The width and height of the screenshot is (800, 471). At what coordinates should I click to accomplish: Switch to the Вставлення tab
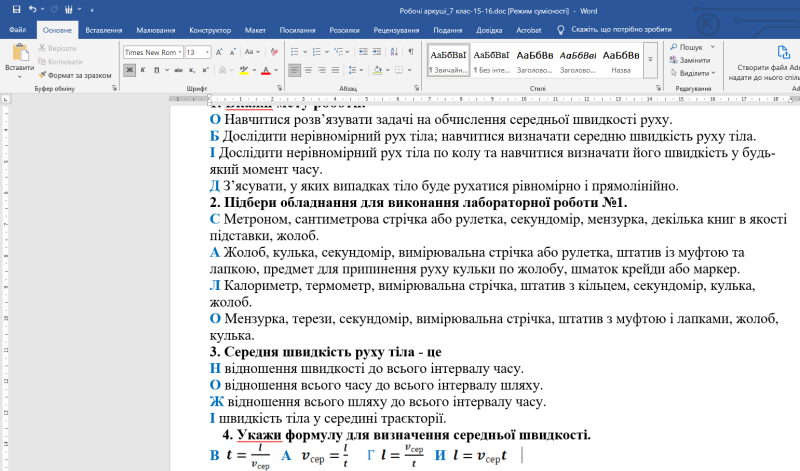tap(104, 30)
